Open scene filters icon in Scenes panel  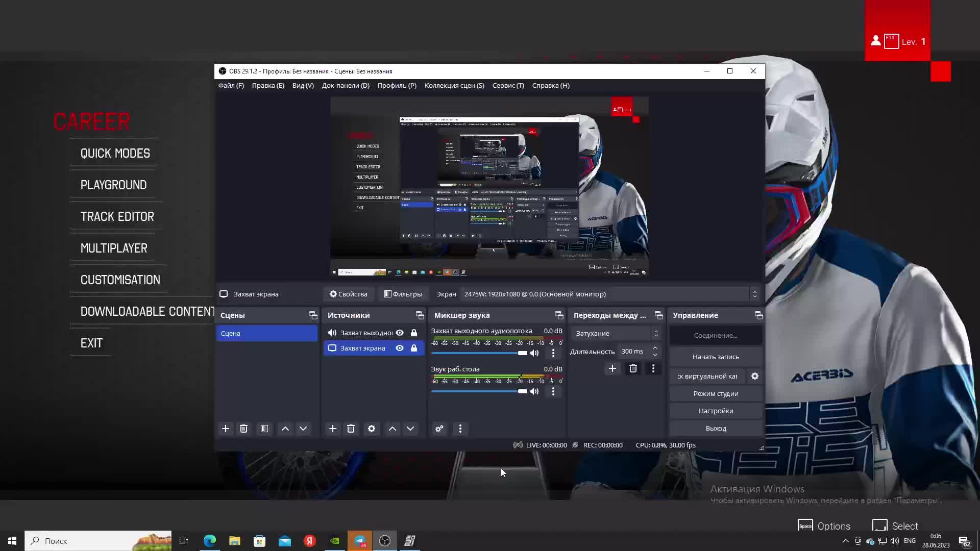[264, 429]
